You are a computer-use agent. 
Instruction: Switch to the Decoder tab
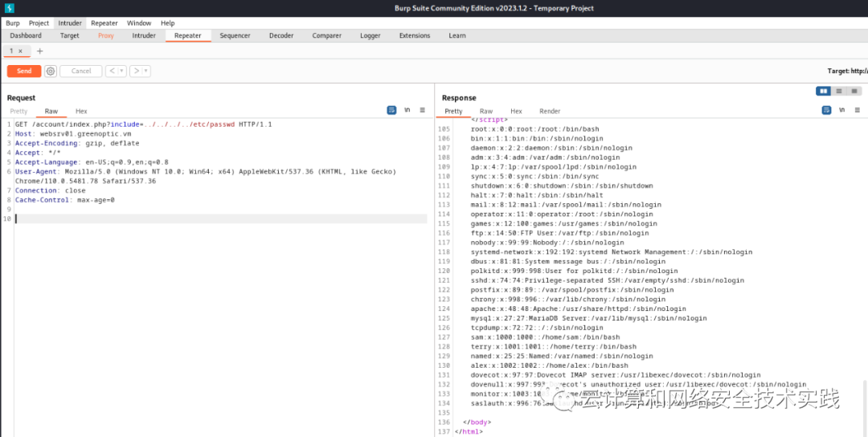click(281, 35)
